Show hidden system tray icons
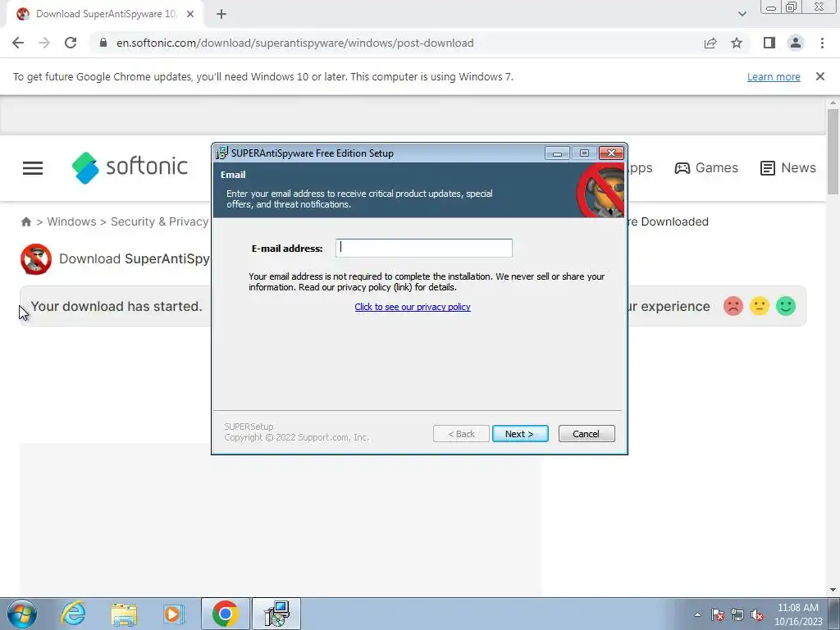This screenshot has height=630, width=840. click(697, 615)
